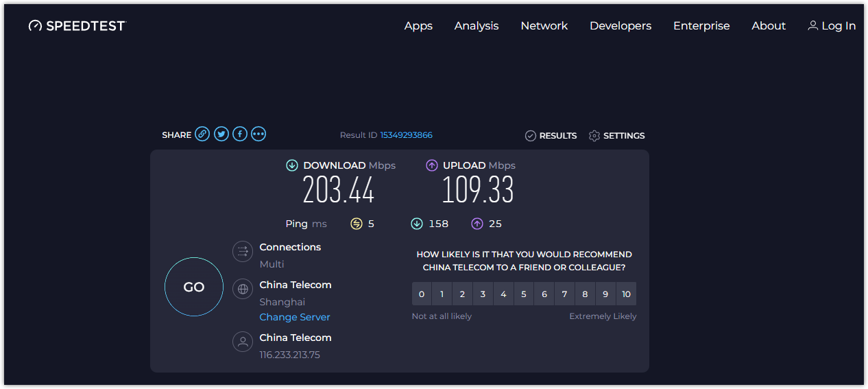
Task: Open the Network menu item
Action: [544, 26]
